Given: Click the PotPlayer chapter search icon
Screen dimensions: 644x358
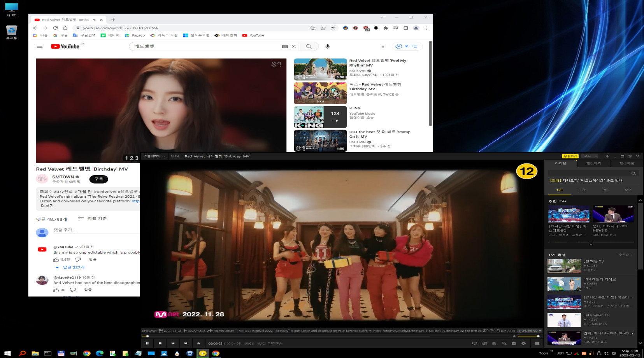Looking at the screenshot, I should 504,343.
